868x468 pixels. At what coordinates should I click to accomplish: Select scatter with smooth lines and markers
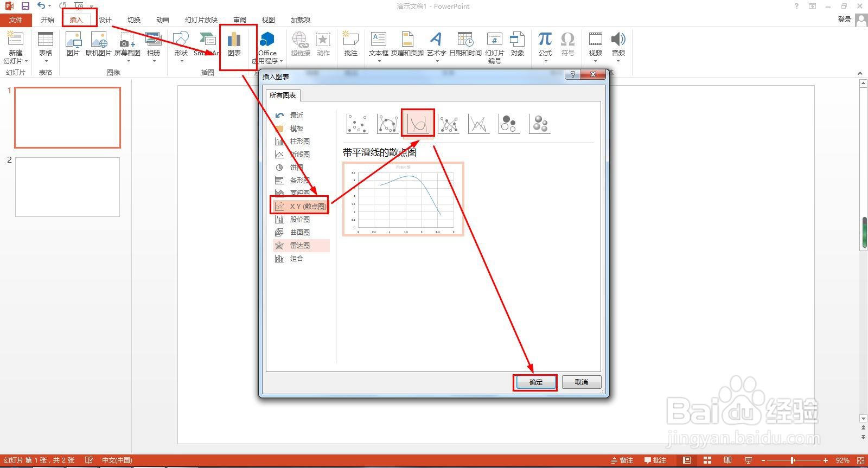pos(387,123)
